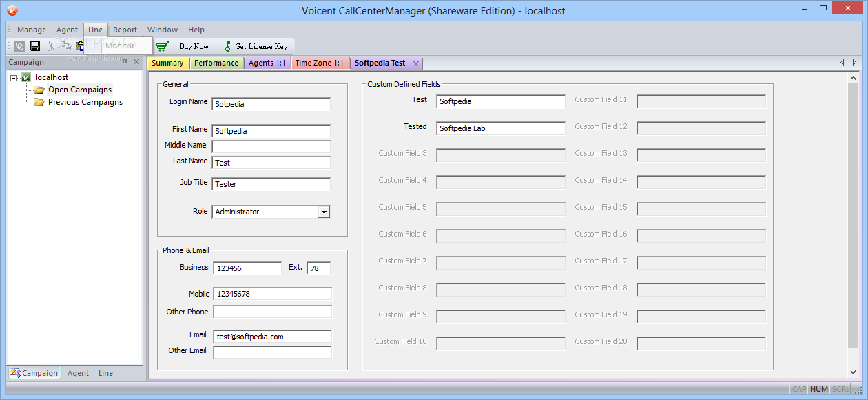Select localhost tree item label

(52, 77)
